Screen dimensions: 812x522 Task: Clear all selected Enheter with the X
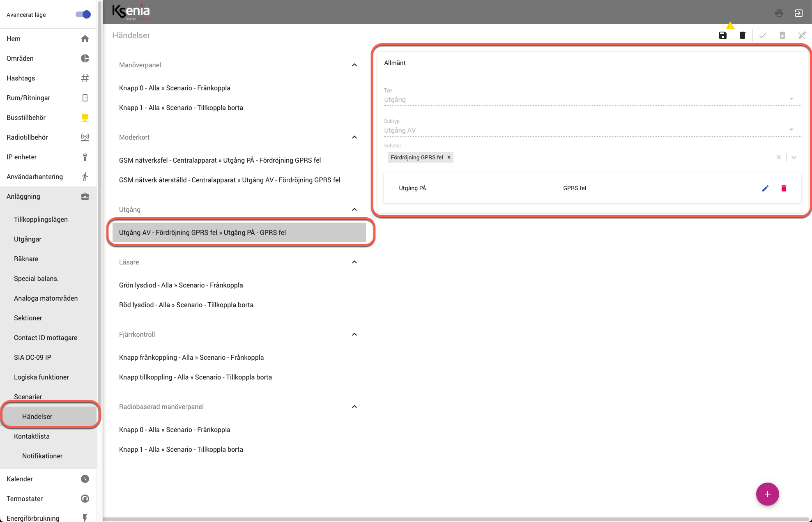tap(778, 157)
